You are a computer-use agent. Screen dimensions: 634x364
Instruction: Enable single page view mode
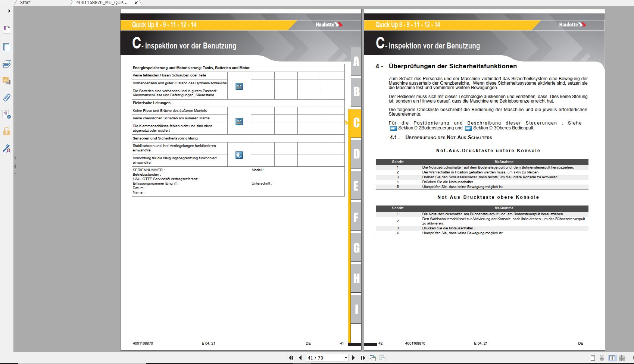(593, 358)
